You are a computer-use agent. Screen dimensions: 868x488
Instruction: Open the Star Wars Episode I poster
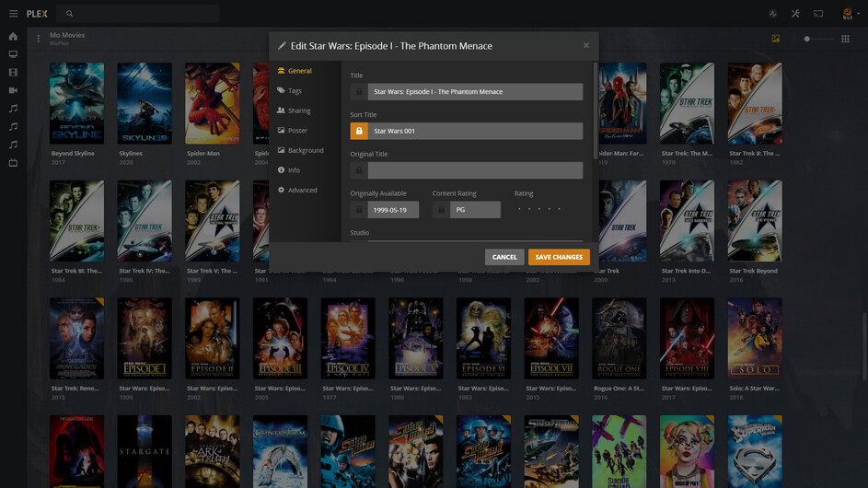click(145, 339)
